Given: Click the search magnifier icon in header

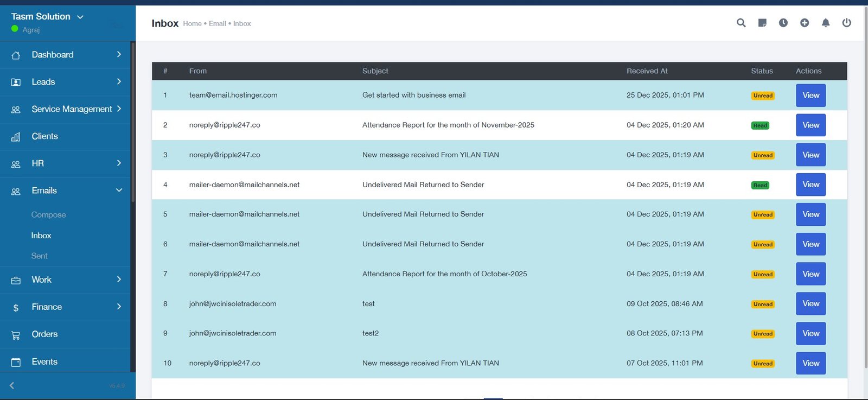Looking at the screenshot, I should tap(741, 23).
